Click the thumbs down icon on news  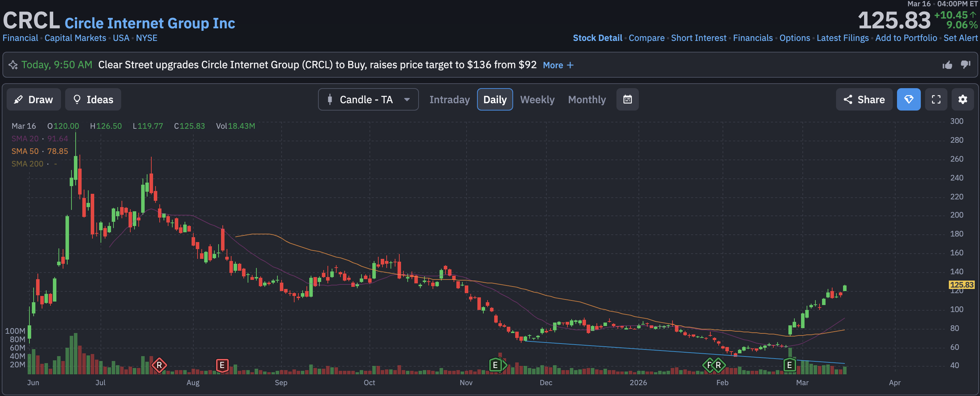click(965, 65)
